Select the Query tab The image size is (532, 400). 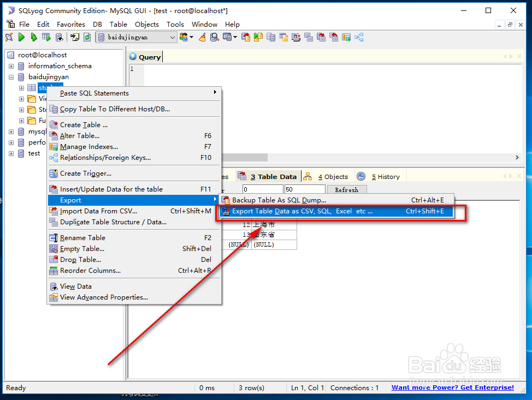tap(145, 57)
